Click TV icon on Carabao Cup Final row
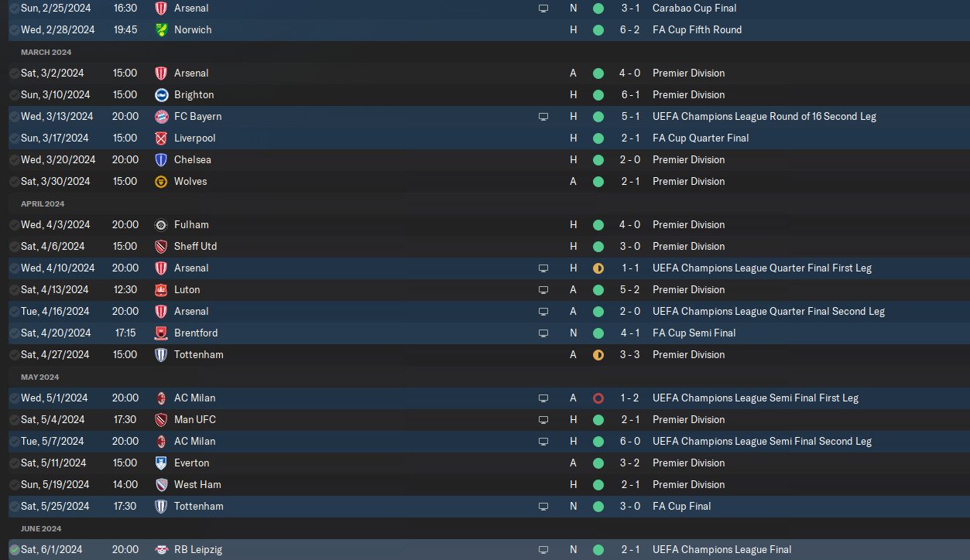Screen dimensions: 970x560 tap(543, 9)
